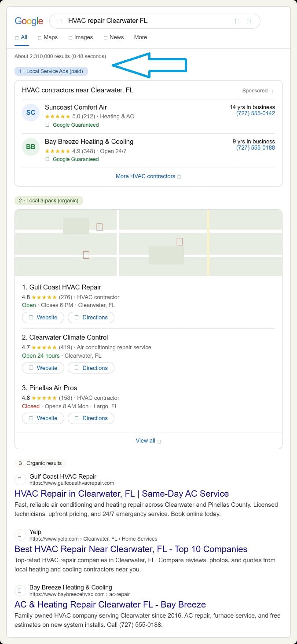Click the '1 · Local Service Ads (paid)' label
This screenshot has width=297, height=644.
point(51,71)
